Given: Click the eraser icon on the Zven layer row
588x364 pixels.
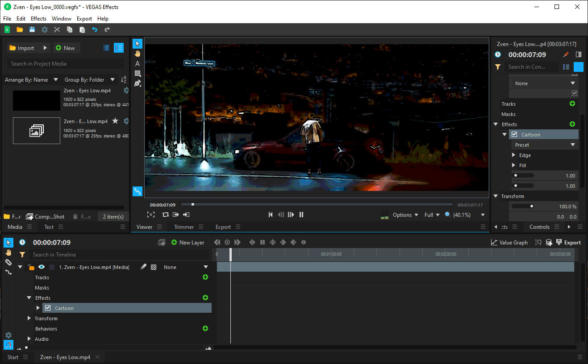Looking at the screenshot, I should (143, 267).
